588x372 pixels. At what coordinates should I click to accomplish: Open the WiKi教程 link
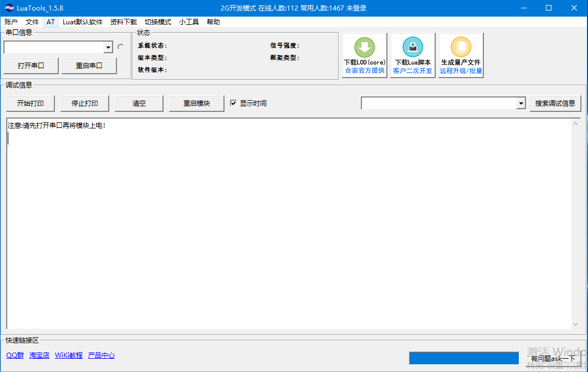click(69, 355)
